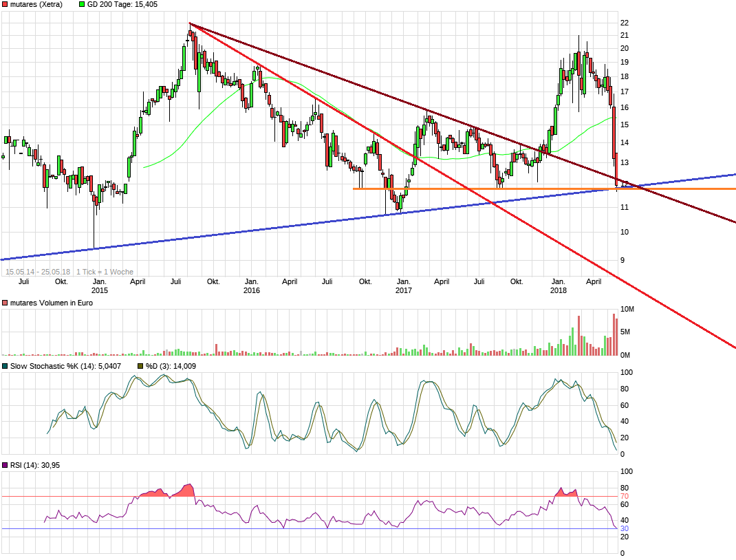This screenshot has width=736, height=560.
Task: Click the blue RSI level label 30
Action: [x=625, y=528]
